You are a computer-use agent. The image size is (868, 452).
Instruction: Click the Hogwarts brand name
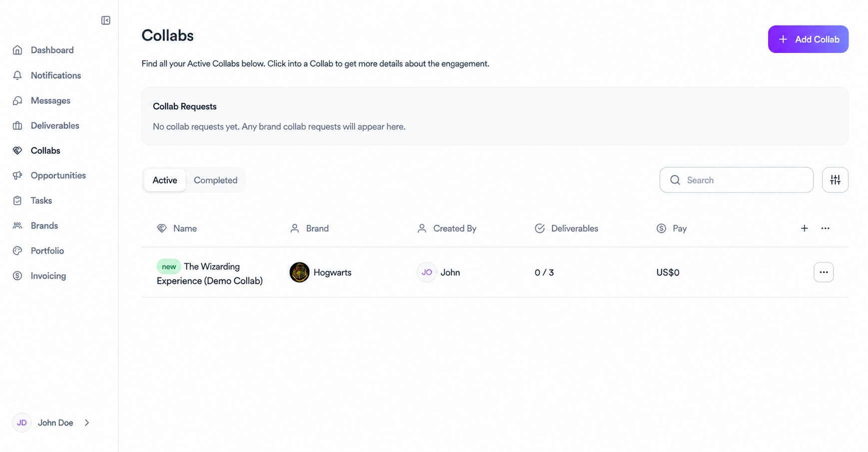[x=332, y=272]
